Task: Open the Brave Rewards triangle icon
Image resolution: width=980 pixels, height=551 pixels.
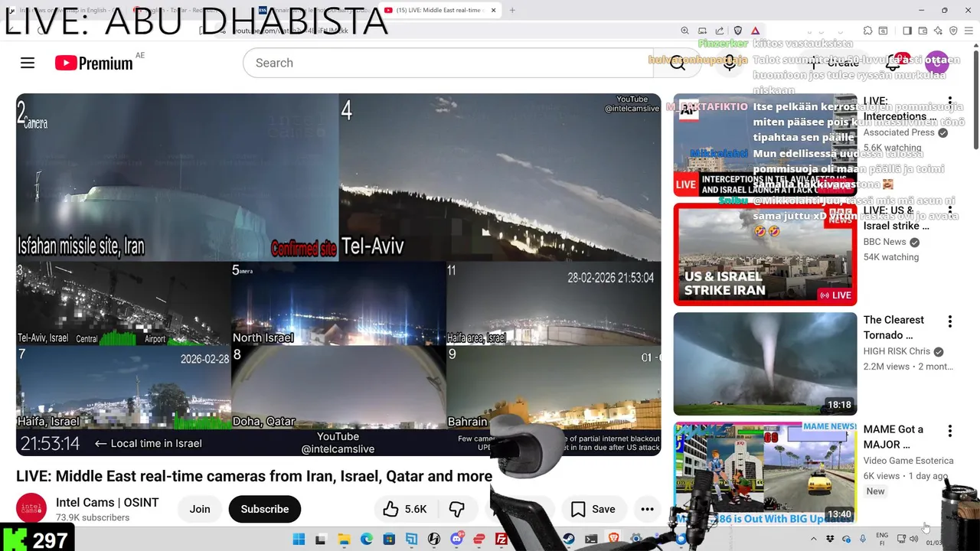Action: coord(755,31)
